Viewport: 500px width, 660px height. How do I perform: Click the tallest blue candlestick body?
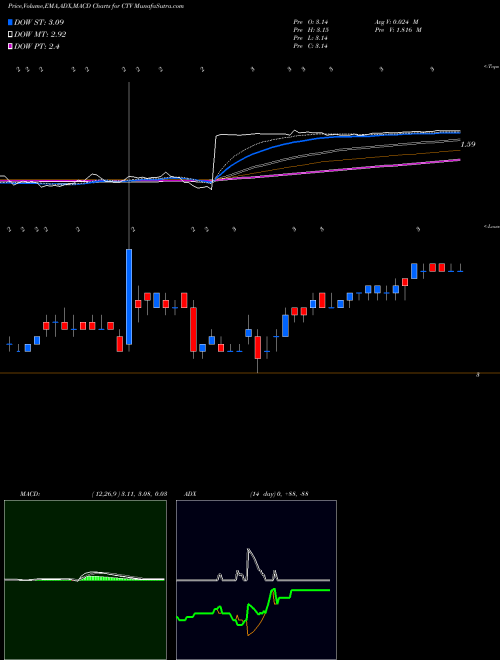coord(129,297)
